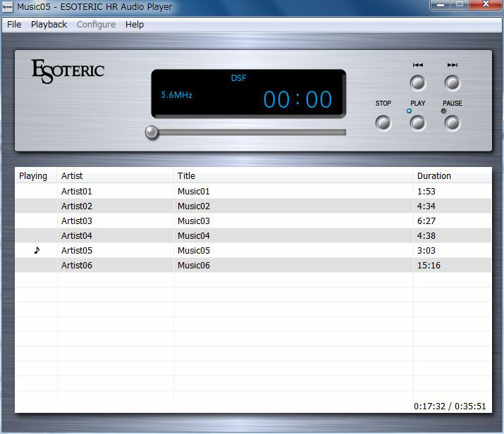Open the Playback menu

point(49,25)
